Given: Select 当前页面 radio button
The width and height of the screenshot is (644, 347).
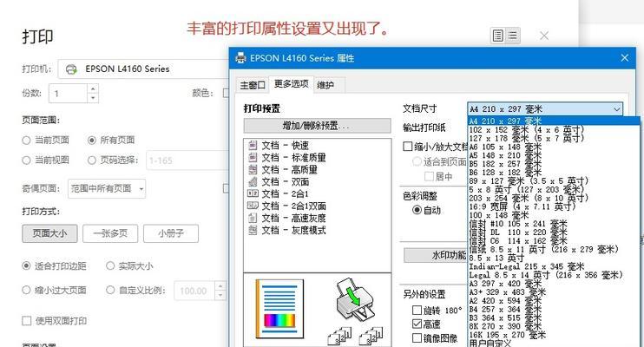Looking at the screenshot, I should click(x=26, y=141).
